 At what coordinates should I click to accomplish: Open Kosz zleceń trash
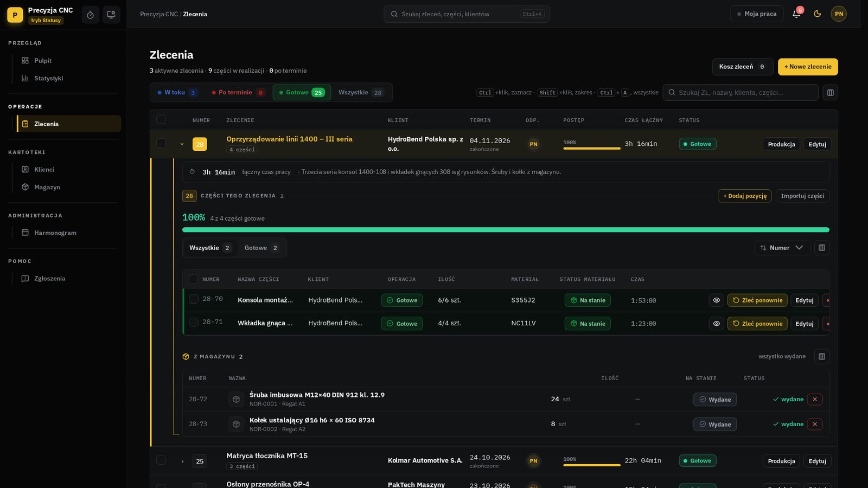tap(742, 67)
